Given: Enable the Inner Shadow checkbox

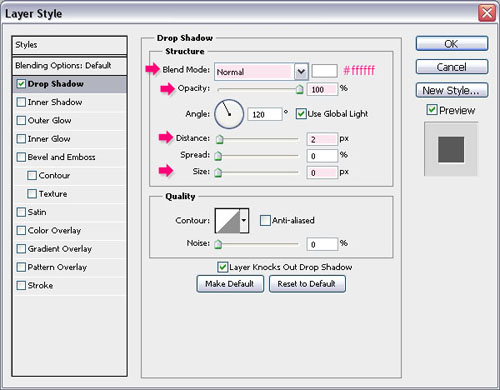Looking at the screenshot, I should (x=21, y=102).
